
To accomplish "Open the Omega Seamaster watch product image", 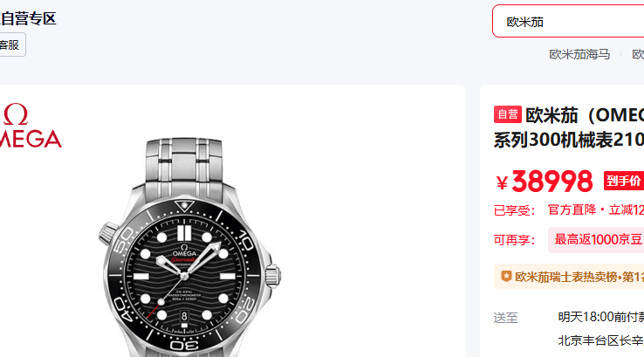I will [x=186, y=262].
